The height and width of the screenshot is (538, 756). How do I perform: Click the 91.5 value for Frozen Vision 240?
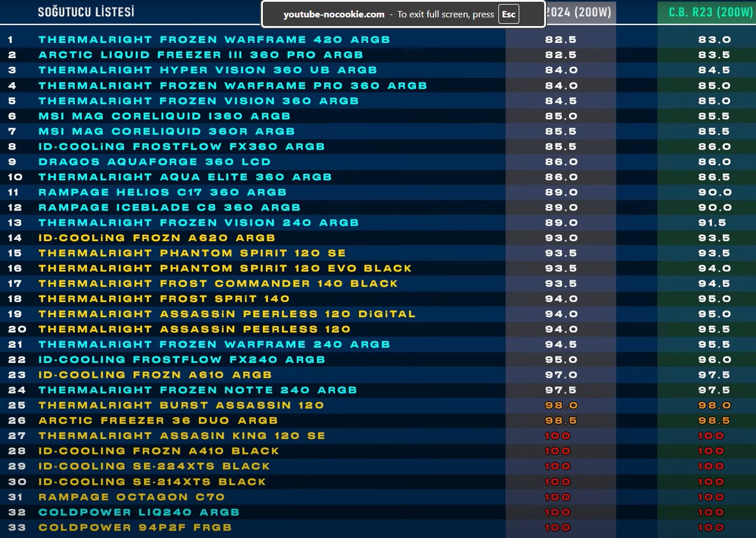coord(712,223)
